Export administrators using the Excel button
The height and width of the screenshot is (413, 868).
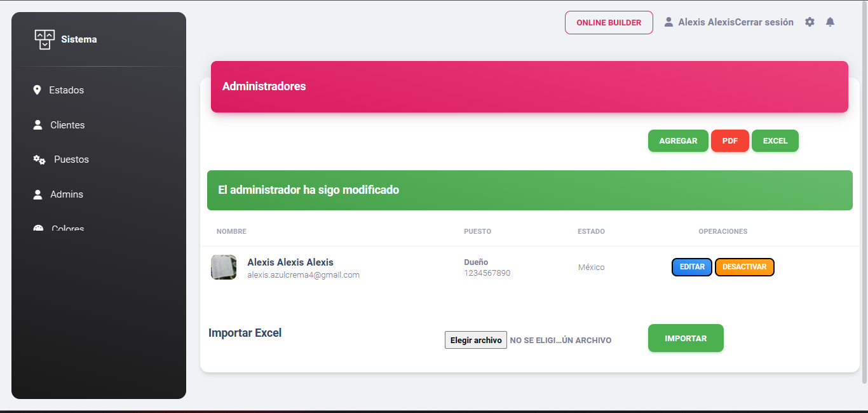tap(775, 141)
